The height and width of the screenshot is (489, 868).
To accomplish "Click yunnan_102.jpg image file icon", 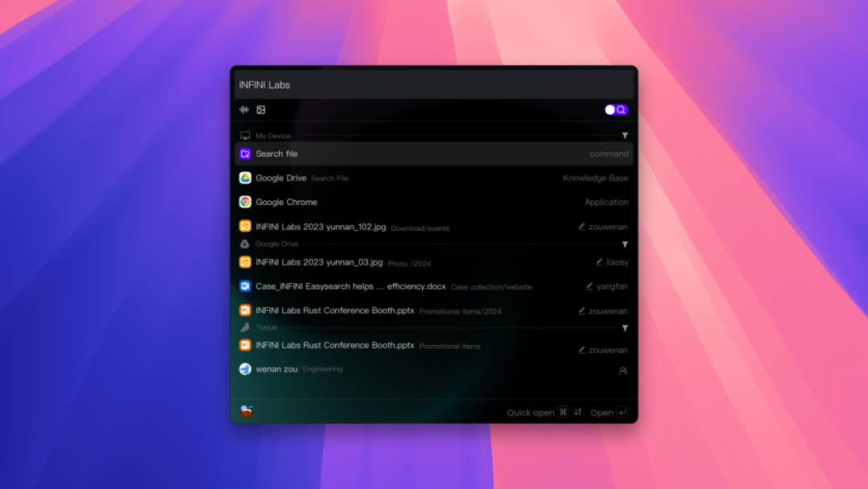I will coord(245,226).
